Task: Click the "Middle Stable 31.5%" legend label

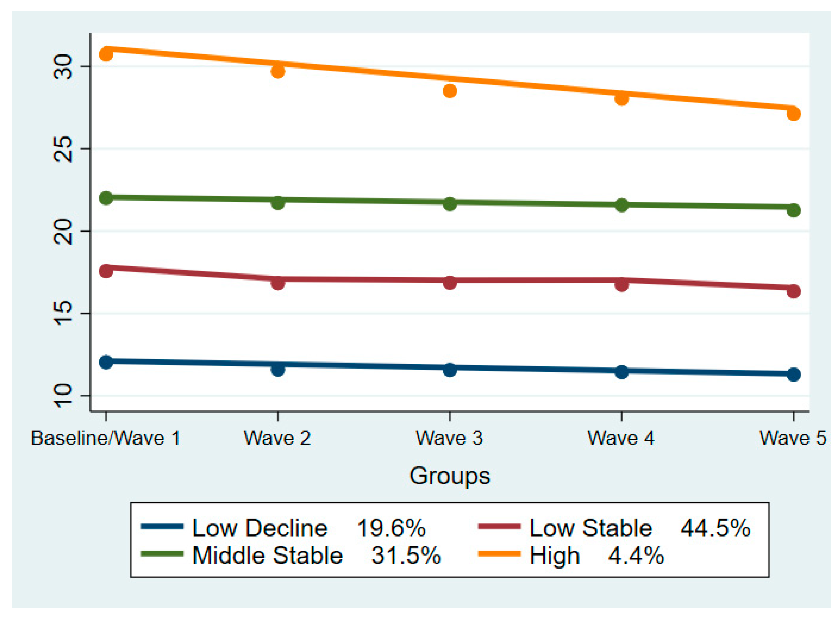Action: pos(316,555)
